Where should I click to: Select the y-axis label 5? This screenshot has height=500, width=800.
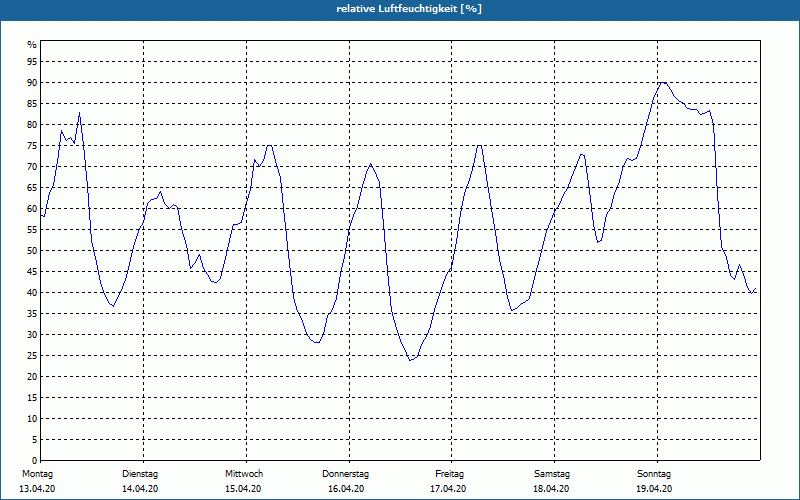[35, 440]
